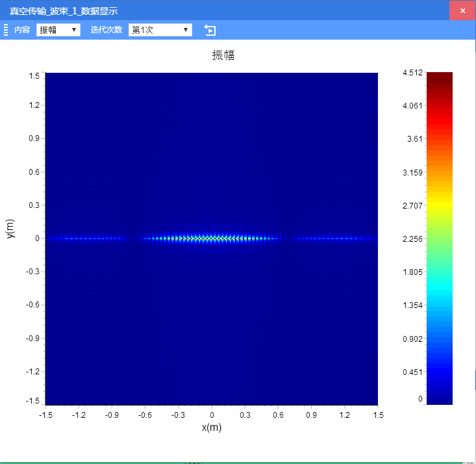Click the 1.2 tick on the y axis

[x=34, y=105]
